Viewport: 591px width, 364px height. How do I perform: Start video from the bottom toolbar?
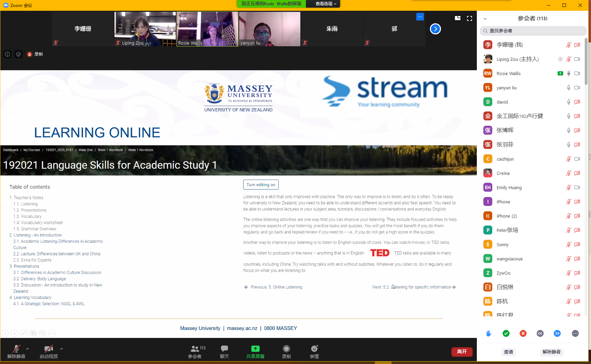(x=49, y=351)
